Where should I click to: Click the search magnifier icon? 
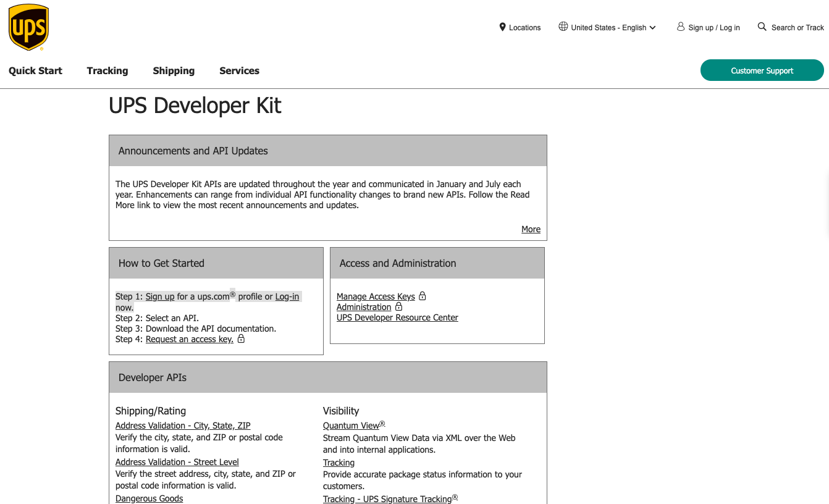(762, 27)
